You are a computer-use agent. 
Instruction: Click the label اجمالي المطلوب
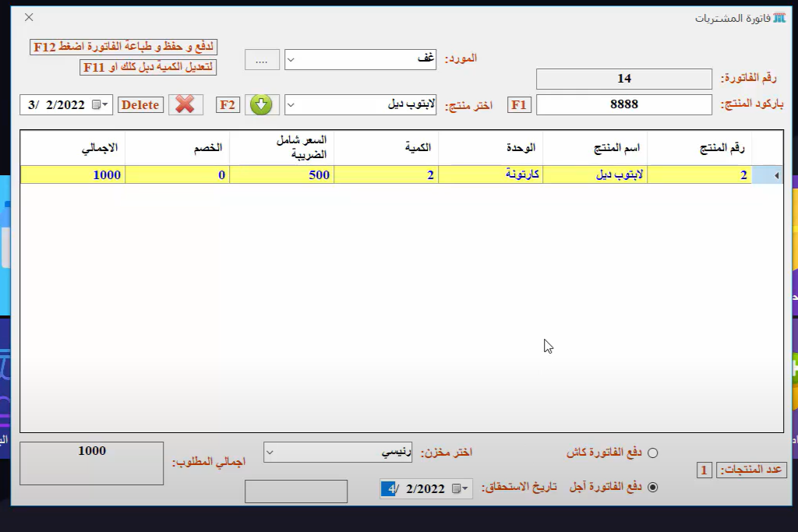coord(209,462)
